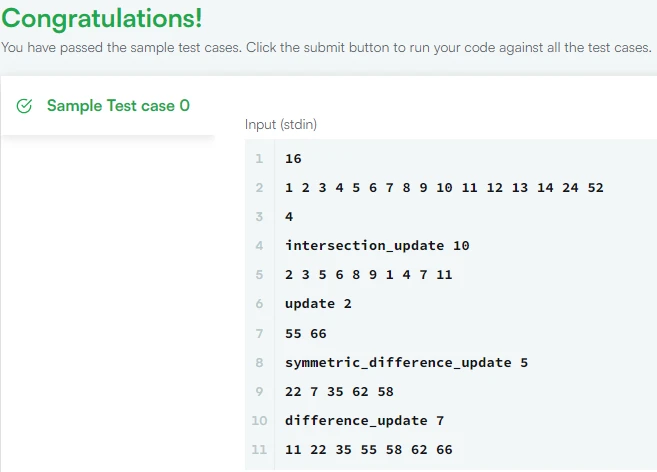Click line number 10 in the input gutter

(258, 420)
